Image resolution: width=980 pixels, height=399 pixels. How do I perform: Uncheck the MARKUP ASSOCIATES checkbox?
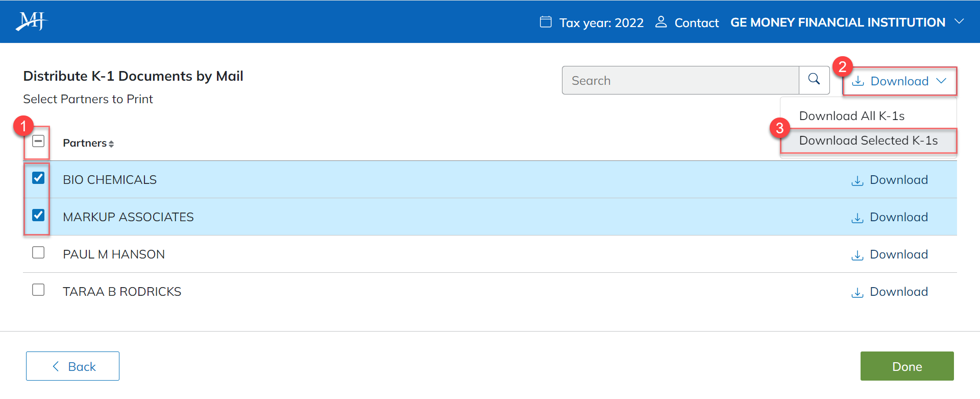[x=38, y=215]
